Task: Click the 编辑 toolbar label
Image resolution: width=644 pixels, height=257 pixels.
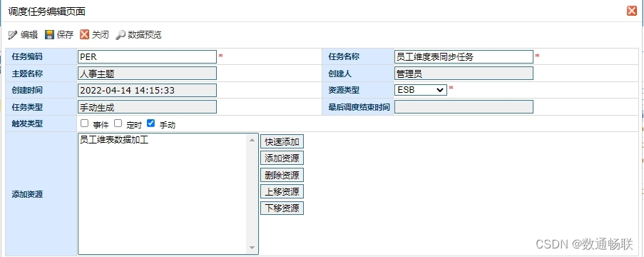Action: pos(29,35)
